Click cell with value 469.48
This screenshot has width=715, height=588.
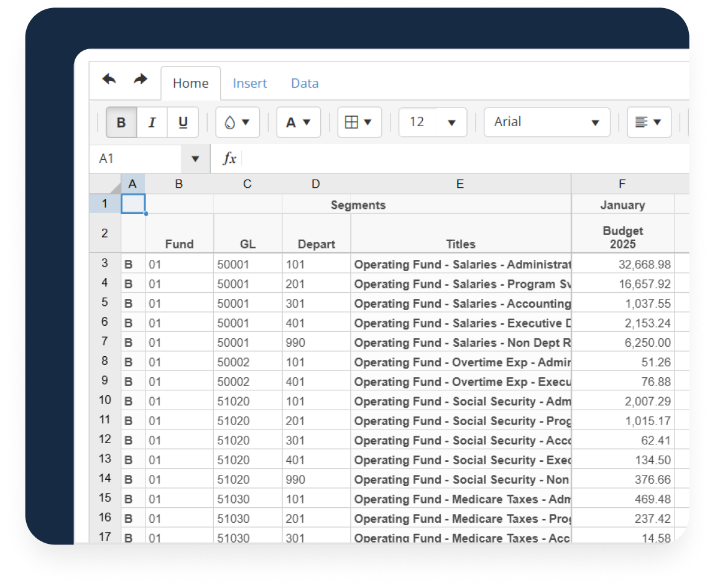pyautogui.click(x=622, y=499)
